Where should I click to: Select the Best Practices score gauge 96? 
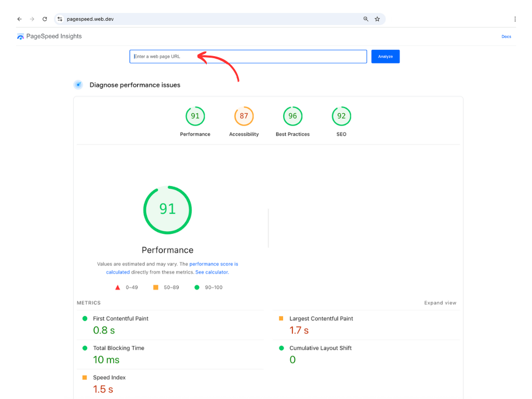[x=292, y=116]
